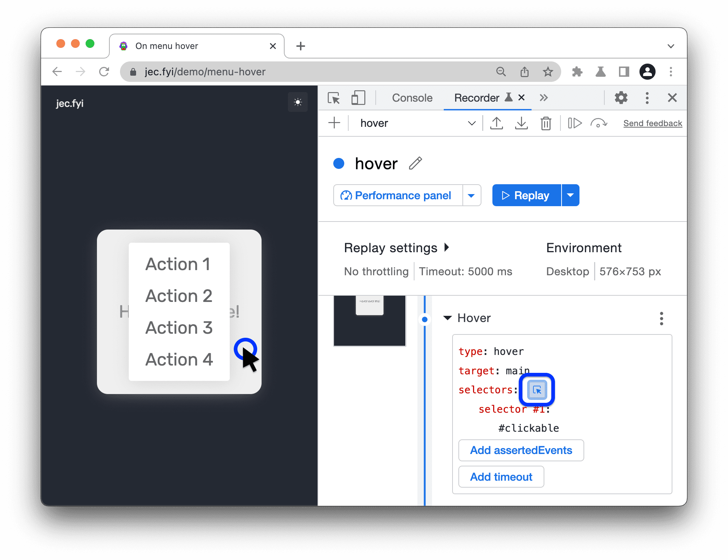
Task: Click Add assertedEvents button
Action: click(x=520, y=450)
